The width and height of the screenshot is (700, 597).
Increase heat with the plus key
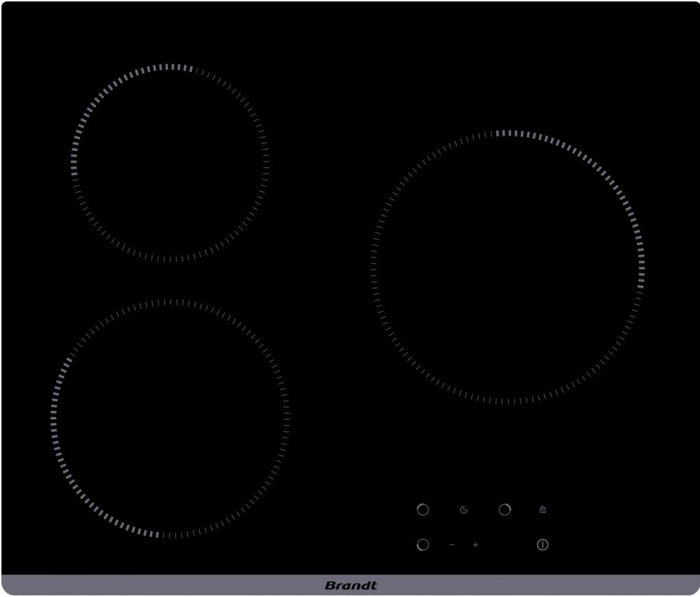pos(475,545)
